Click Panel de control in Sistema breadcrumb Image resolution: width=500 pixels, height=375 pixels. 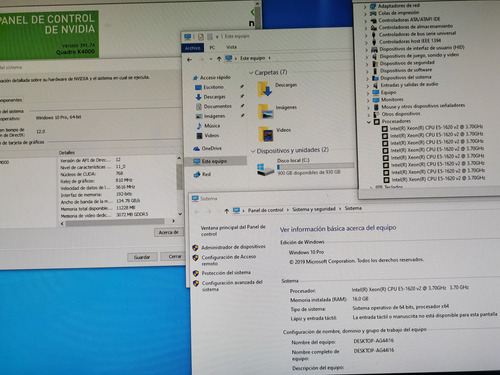click(265, 210)
